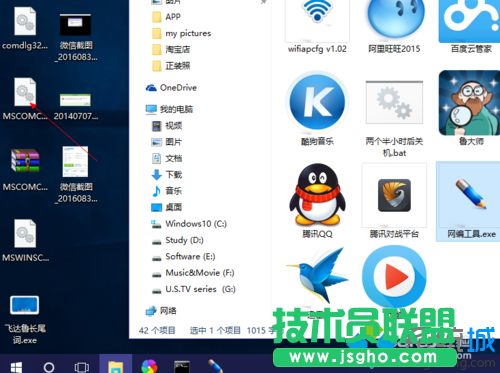Select 正装照 folder in sidebar

(171, 66)
